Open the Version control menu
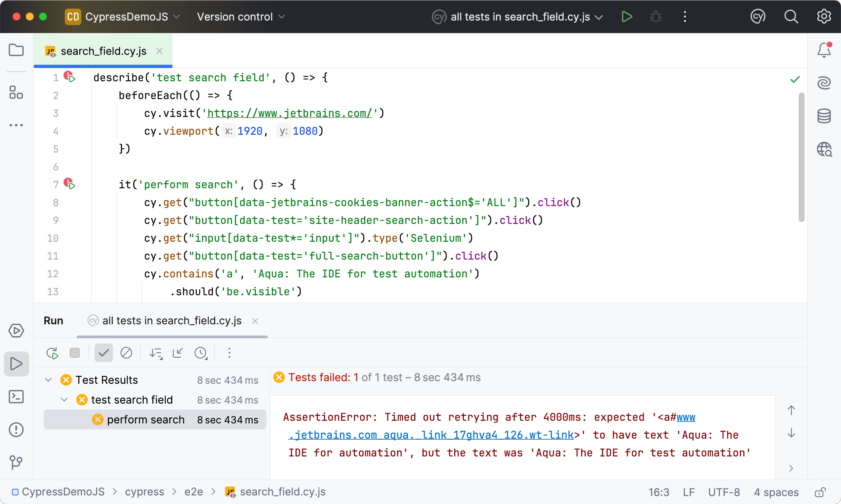 241,17
